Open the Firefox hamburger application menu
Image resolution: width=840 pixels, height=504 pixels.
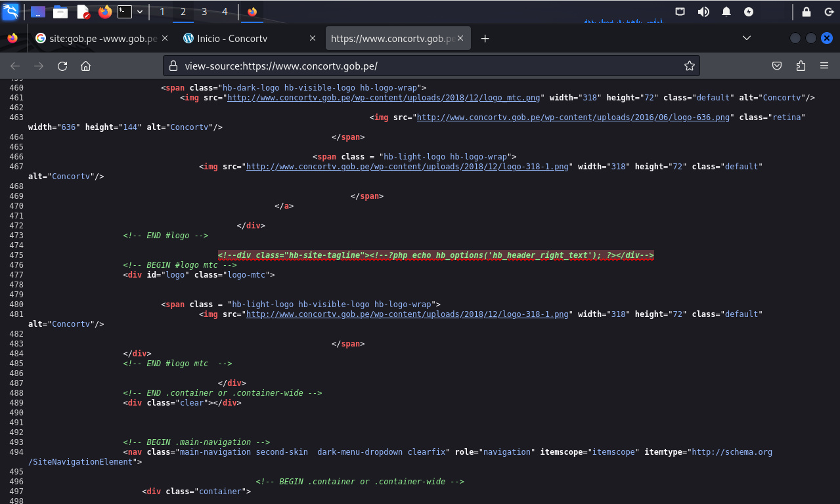coord(824,66)
